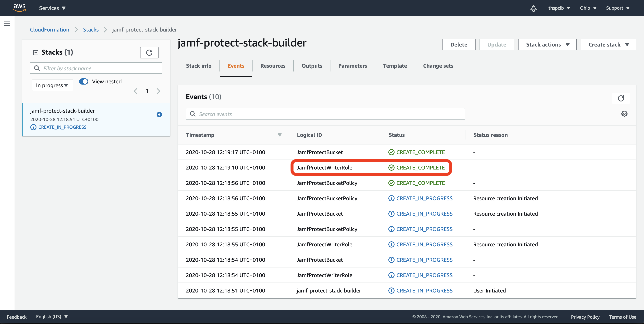Click CREATE_COMPLETE status for JamfProtectWriterRole
The image size is (644, 324).
tap(420, 168)
